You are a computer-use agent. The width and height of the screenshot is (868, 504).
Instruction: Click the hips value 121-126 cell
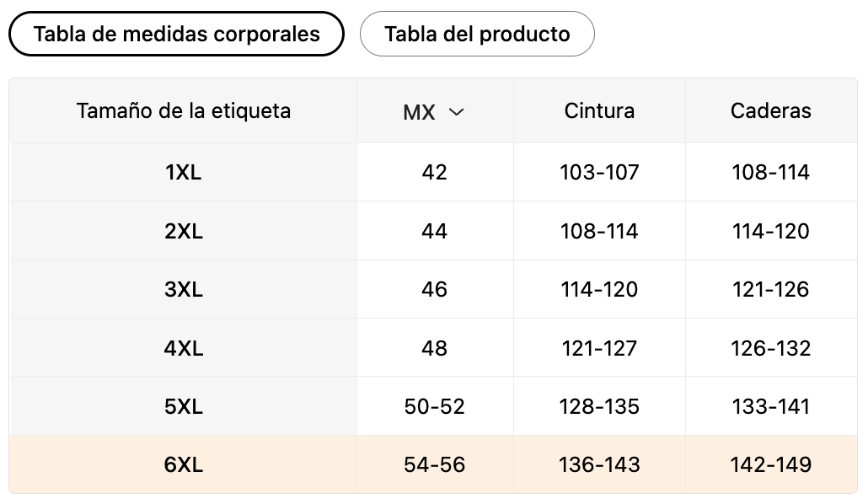click(x=770, y=289)
